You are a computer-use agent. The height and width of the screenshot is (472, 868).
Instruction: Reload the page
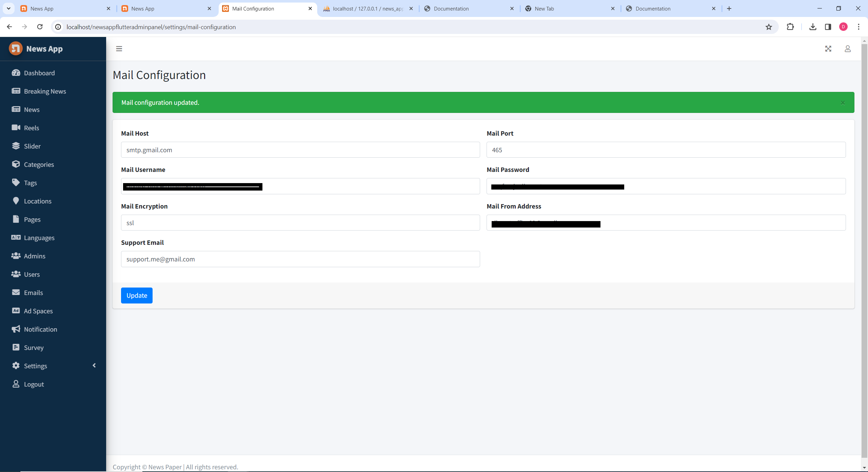point(40,27)
